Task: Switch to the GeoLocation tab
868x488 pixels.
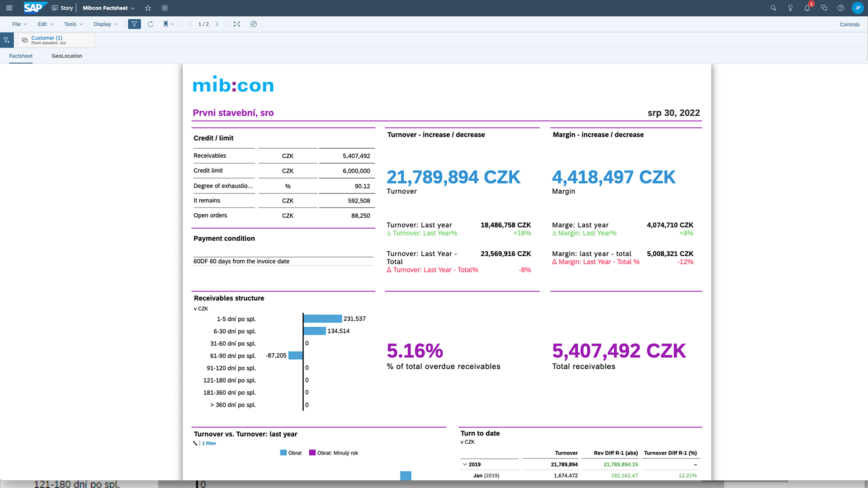Action: pyautogui.click(x=67, y=56)
